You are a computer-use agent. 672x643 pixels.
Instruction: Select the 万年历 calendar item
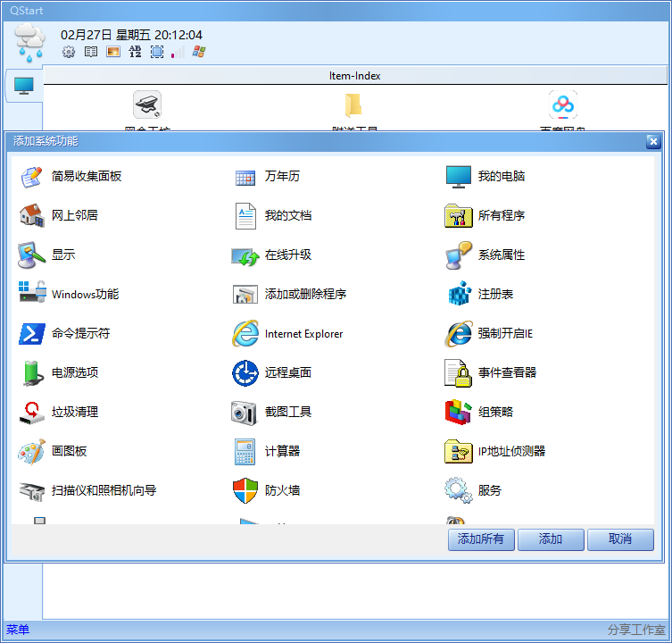tap(267, 176)
